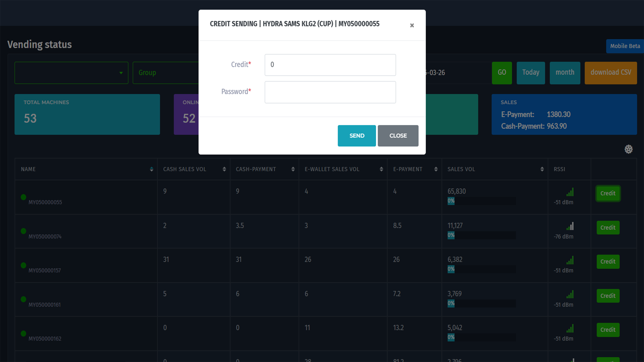Open the table settings gear icon

(628, 149)
